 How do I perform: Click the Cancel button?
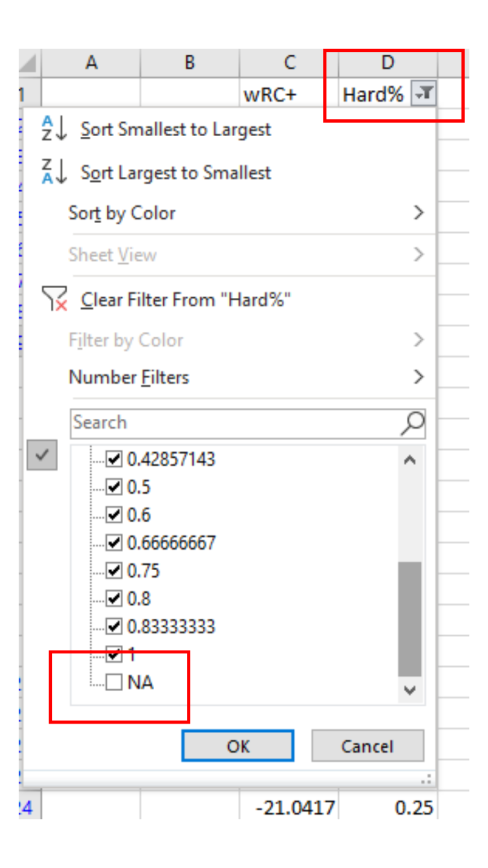[x=367, y=745]
